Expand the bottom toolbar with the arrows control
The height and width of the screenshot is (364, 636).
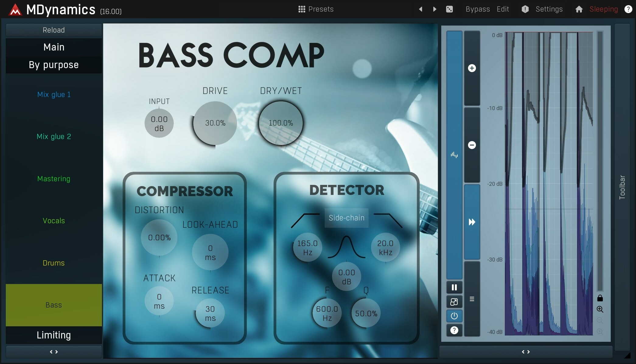pyautogui.click(x=526, y=352)
